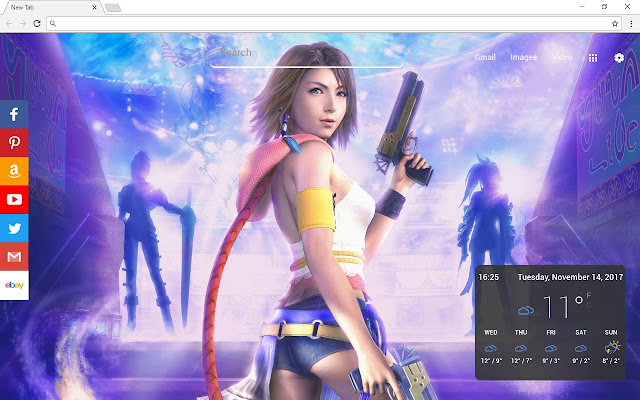Go forward to next page
The image size is (640, 400).
(23, 24)
